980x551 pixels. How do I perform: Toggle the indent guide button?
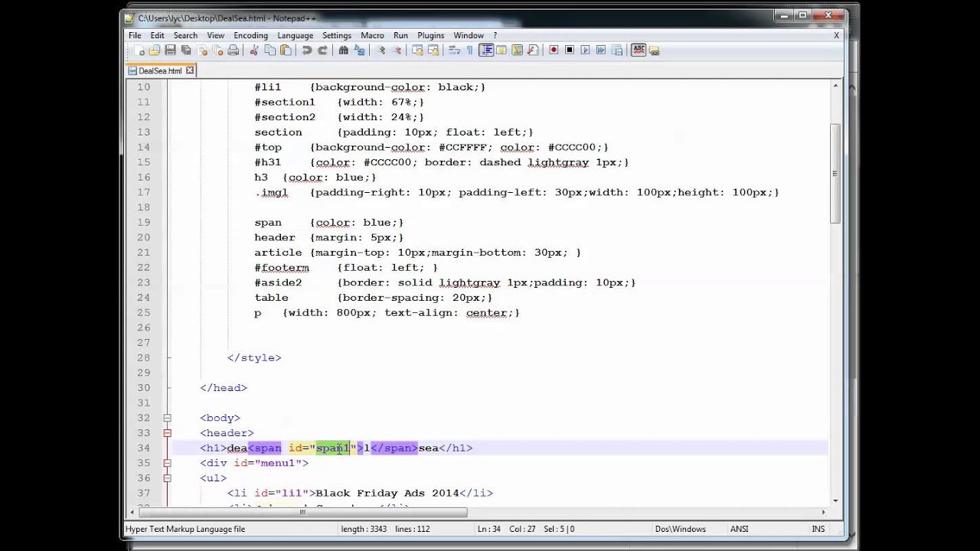tap(486, 51)
